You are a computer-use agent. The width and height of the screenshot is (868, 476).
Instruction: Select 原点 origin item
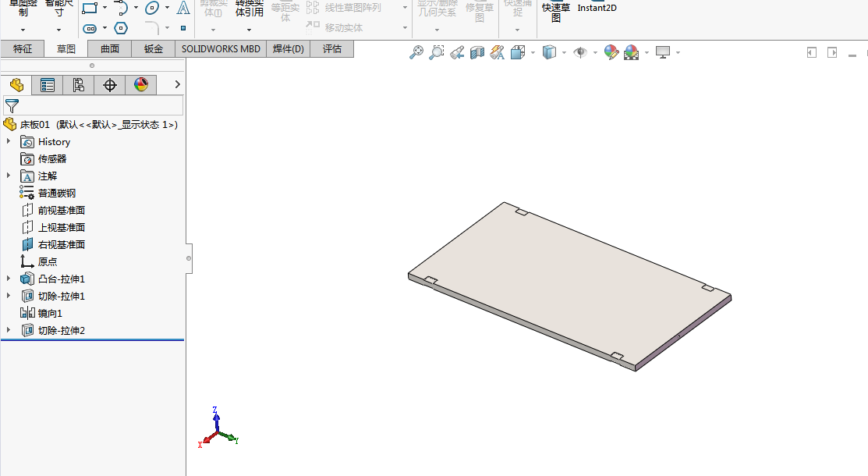coord(39,261)
